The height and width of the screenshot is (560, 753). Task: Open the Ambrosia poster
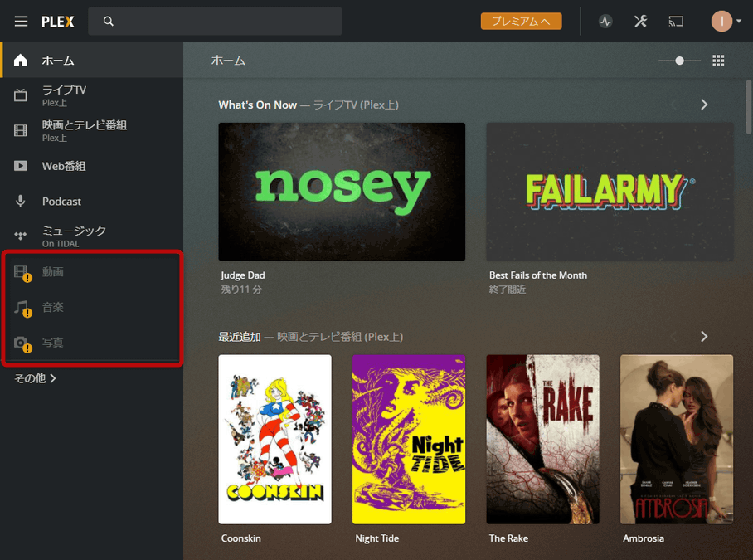[x=677, y=440]
